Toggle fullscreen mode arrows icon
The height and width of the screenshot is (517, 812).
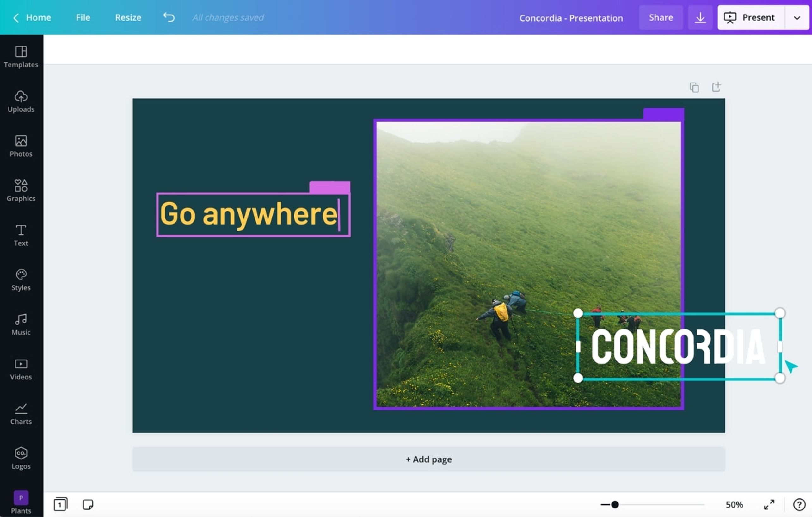click(769, 505)
